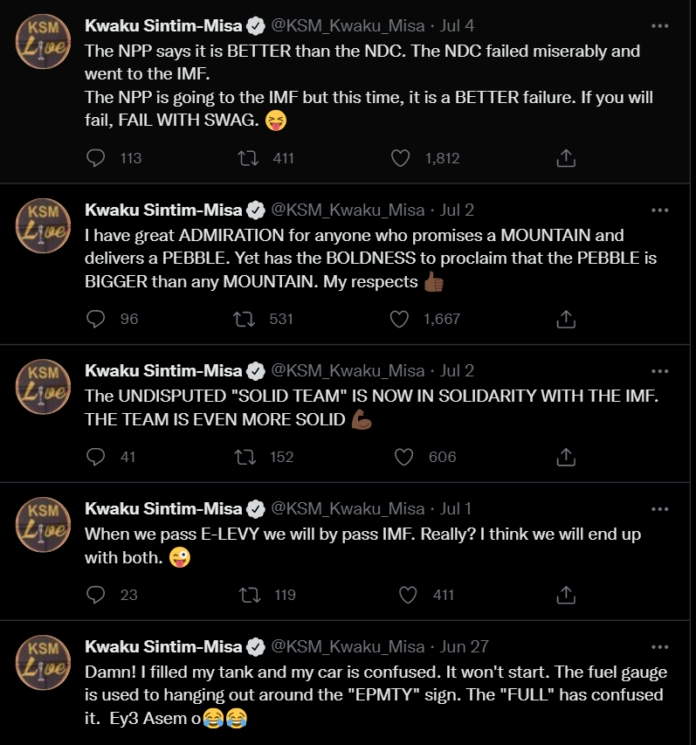
Task: Open more options on Jun 27 tweet
Action: pyautogui.click(x=659, y=647)
